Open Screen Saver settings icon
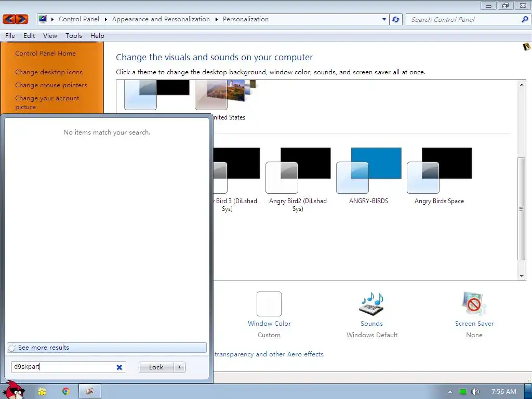This screenshot has height=399, width=532. point(474,303)
